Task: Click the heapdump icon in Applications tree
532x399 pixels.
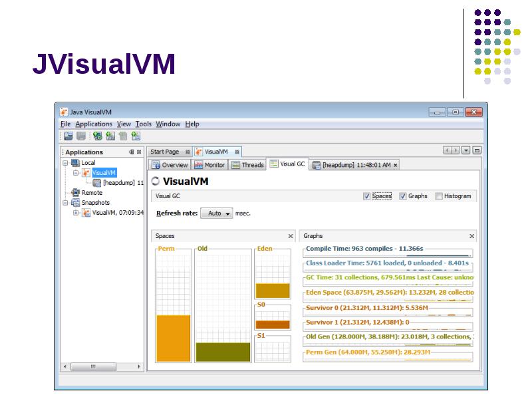Action: coord(96,183)
